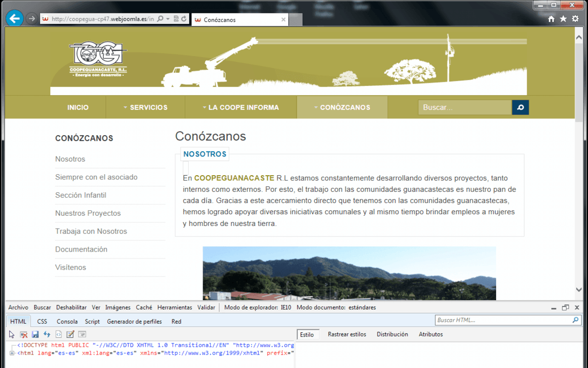This screenshot has width=588, height=368.
Task: Refresh the page with the reload icon
Action: point(184,19)
